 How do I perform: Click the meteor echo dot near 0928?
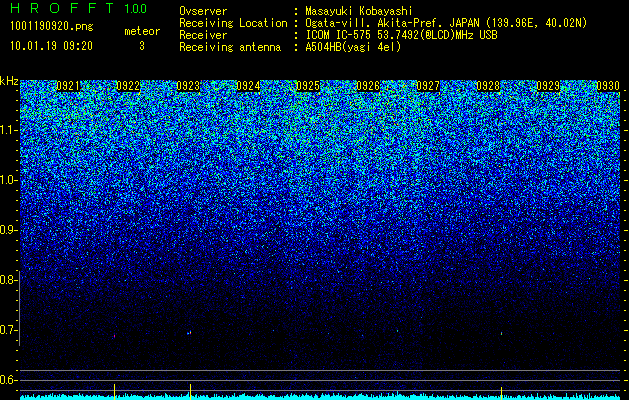point(501,333)
